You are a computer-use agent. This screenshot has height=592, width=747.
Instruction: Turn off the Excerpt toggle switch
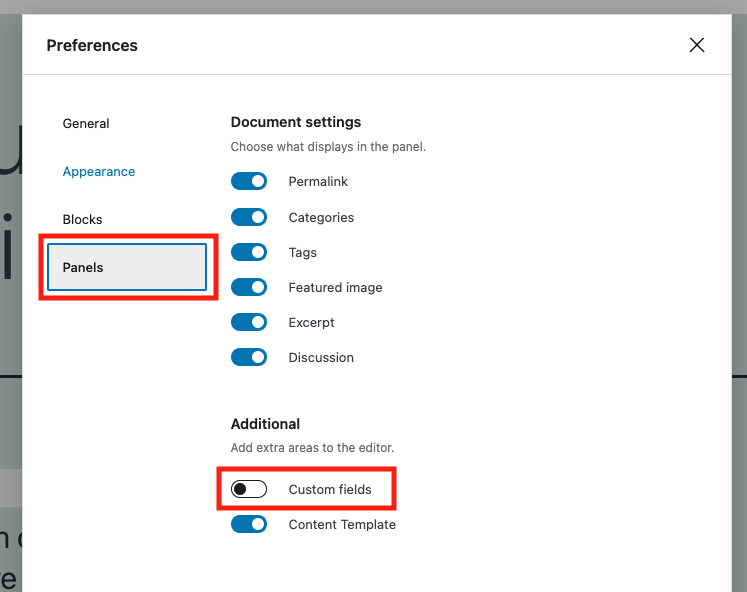[249, 322]
